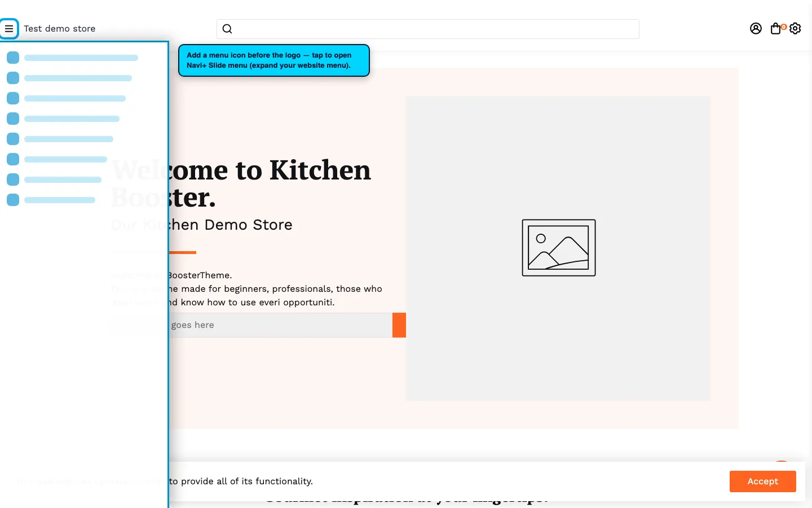
Task: Open the hamburger menu icon
Action: (9, 29)
